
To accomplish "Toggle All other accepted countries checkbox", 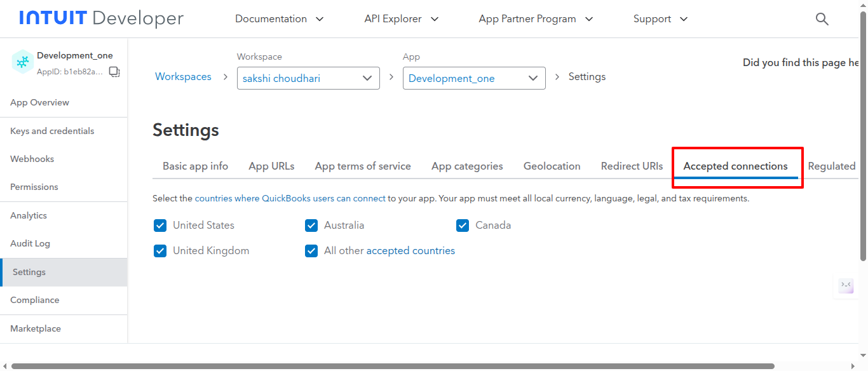I will pos(311,251).
